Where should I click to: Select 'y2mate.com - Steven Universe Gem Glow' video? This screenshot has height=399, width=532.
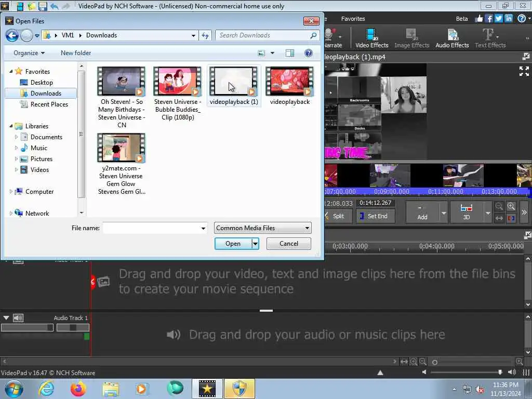click(121, 164)
